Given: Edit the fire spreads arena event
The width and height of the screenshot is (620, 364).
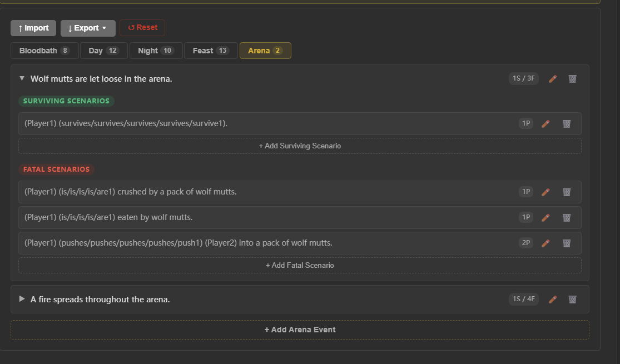Looking at the screenshot, I should 552,300.
